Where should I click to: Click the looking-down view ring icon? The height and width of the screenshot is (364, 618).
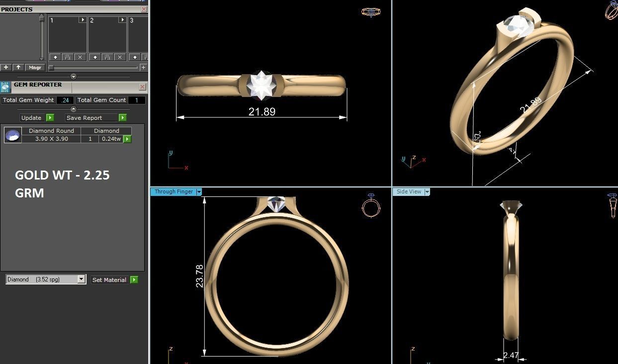[x=371, y=12]
